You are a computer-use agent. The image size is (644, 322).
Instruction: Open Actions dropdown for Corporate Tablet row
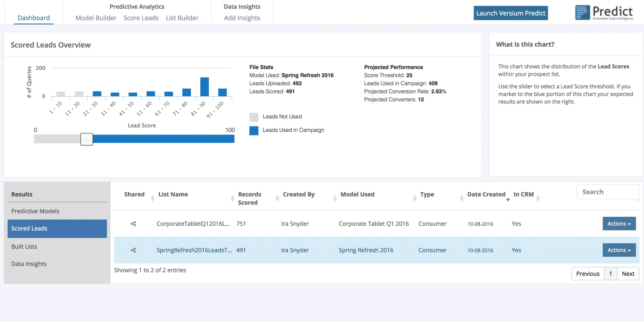619,223
